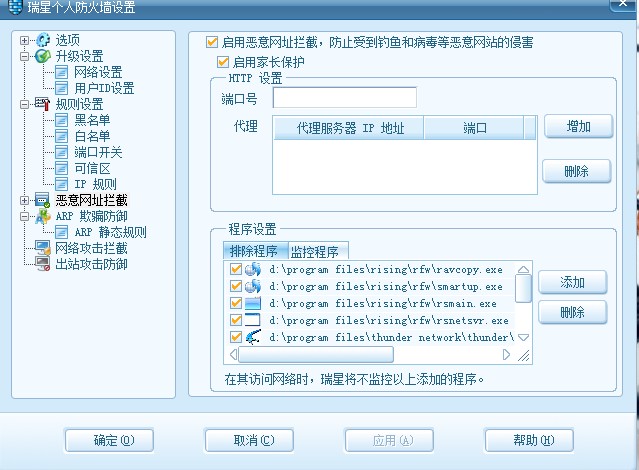The width and height of the screenshot is (639, 470).
Task: Click the ARP 欺骗防御 icon
Action: click(x=42, y=216)
